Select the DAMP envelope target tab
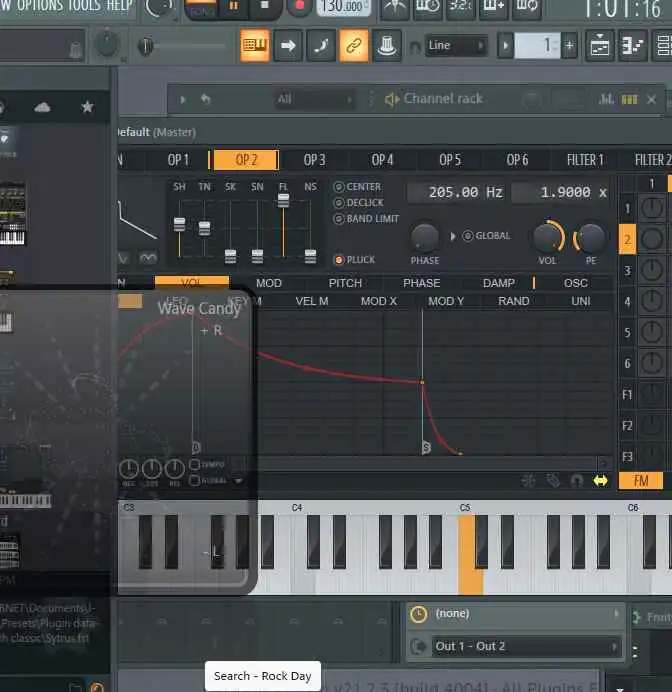The width and height of the screenshot is (672, 692). tap(498, 283)
